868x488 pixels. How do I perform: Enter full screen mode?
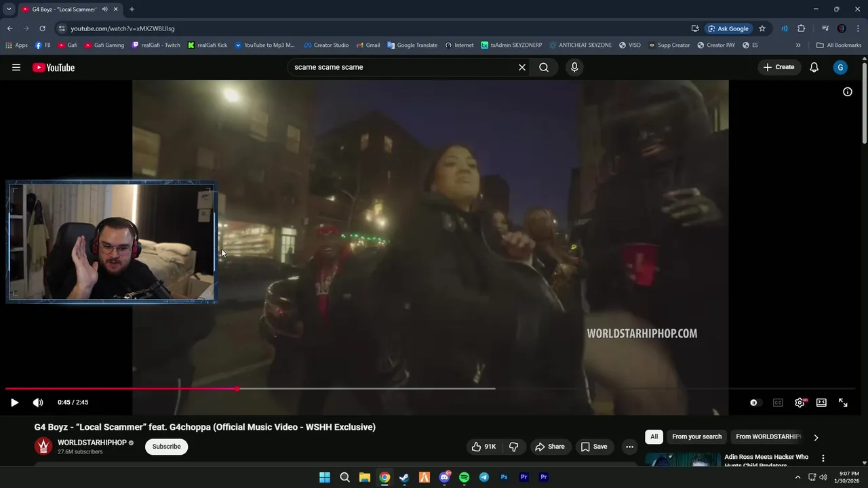click(x=843, y=403)
